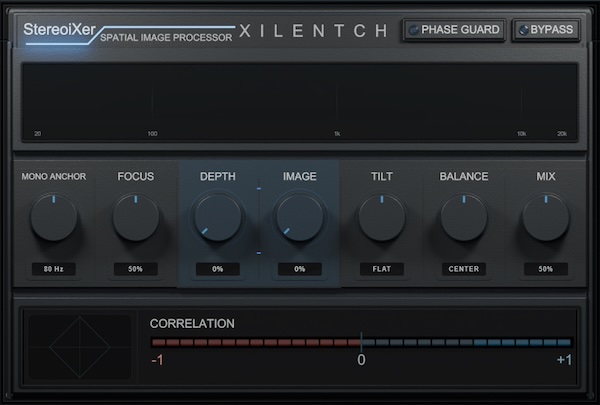Click the IMAGE label

click(x=300, y=176)
